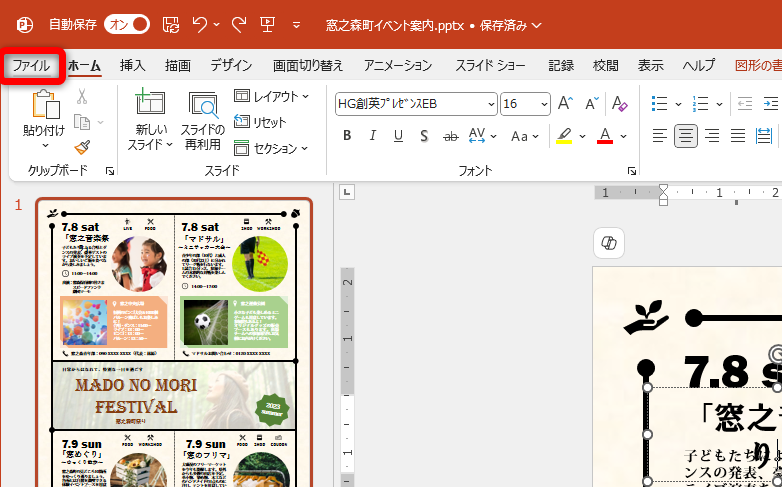This screenshot has width=782, height=487.
Task: Open the font size combo box
Action: pyautogui.click(x=525, y=104)
